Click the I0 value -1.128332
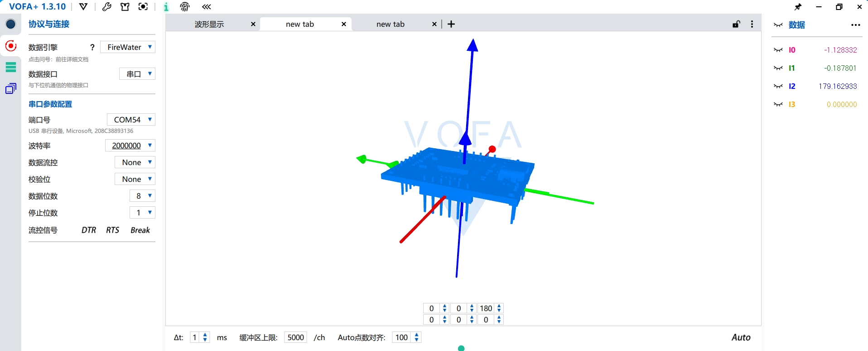Screen dimensions: 868x351 pos(840,50)
